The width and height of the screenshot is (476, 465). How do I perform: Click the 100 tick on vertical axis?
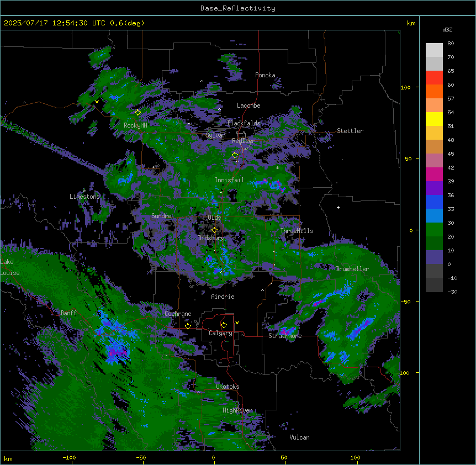405,87
